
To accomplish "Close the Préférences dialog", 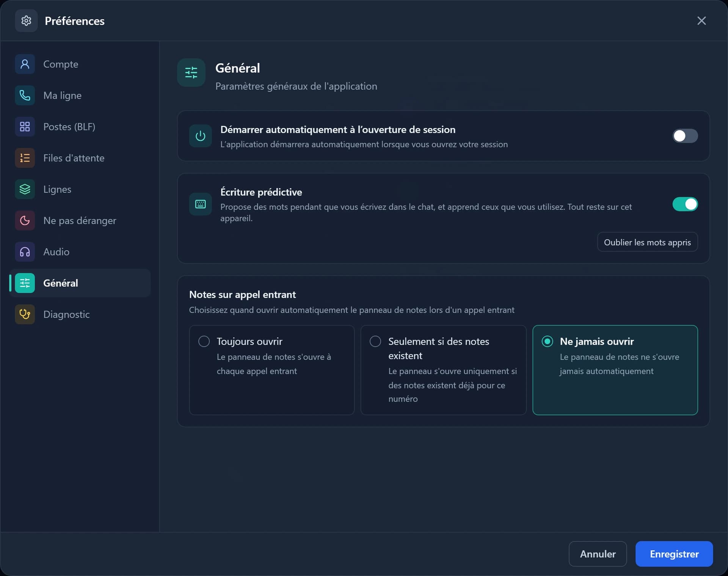I will [x=701, y=20].
